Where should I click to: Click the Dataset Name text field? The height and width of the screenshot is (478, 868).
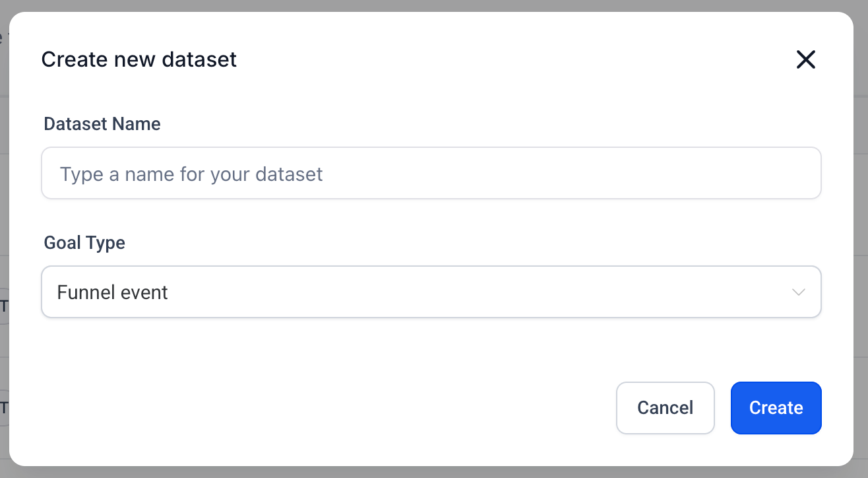(x=431, y=174)
